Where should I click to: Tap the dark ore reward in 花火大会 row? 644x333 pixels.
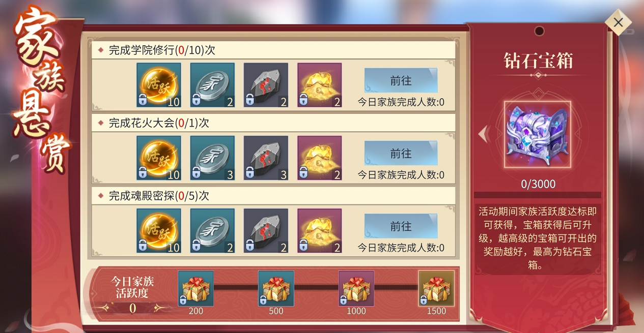(x=266, y=158)
